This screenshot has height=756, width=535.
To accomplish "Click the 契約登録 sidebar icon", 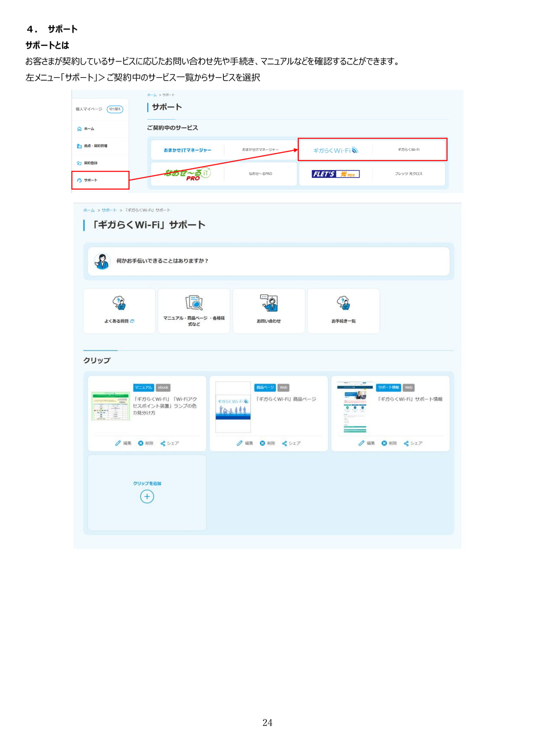I will [79, 163].
